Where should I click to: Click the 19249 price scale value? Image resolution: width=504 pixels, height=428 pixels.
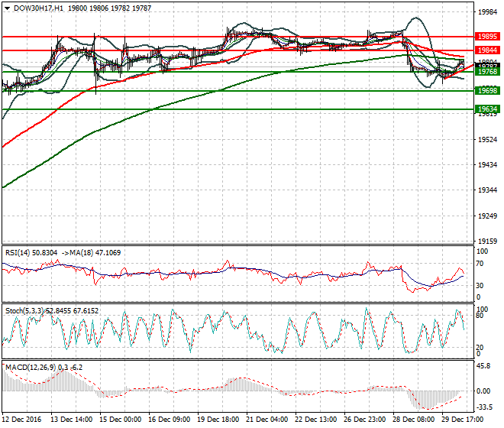click(488, 216)
